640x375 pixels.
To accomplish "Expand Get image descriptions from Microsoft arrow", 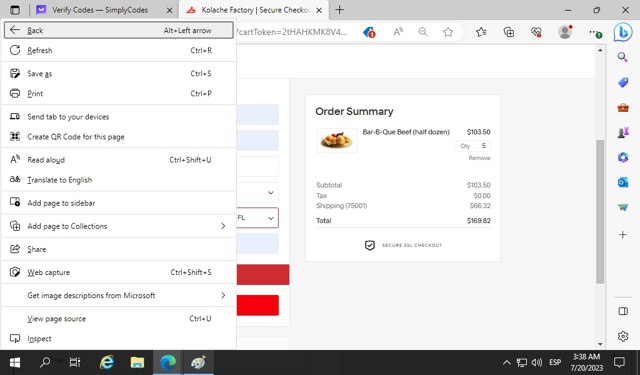I will click(x=223, y=295).
